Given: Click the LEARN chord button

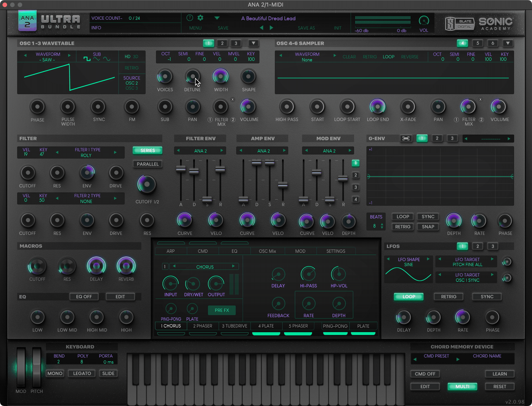Looking at the screenshot, I should pyautogui.click(x=499, y=374).
